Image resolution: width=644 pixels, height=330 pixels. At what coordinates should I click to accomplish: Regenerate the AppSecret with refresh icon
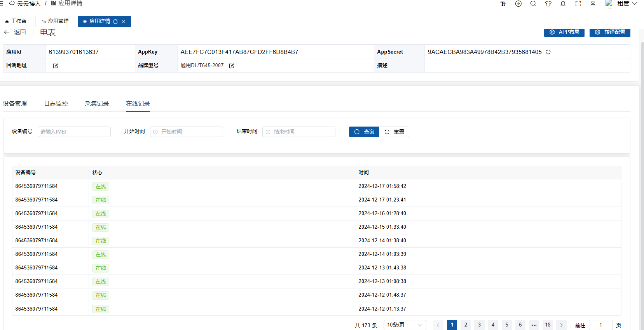548,52
